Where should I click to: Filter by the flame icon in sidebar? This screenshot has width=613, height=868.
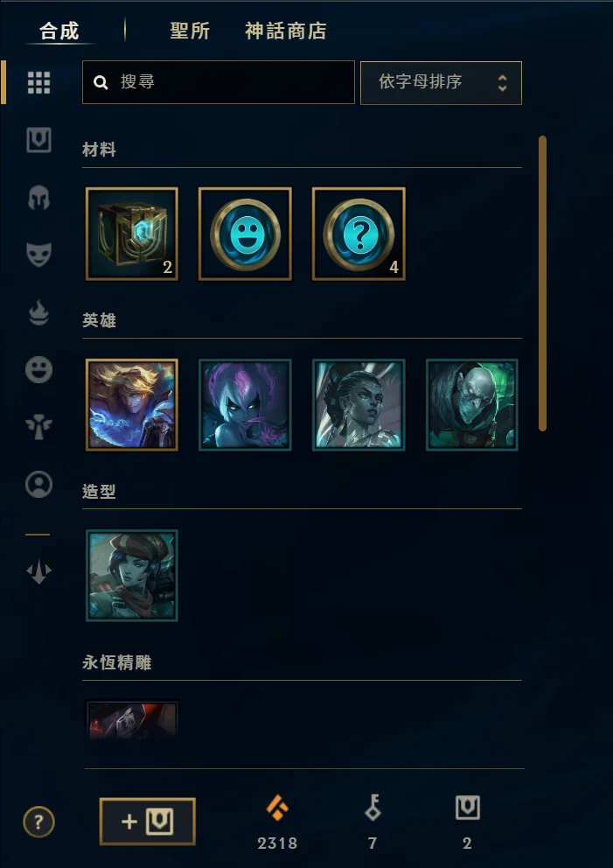(38, 314)
